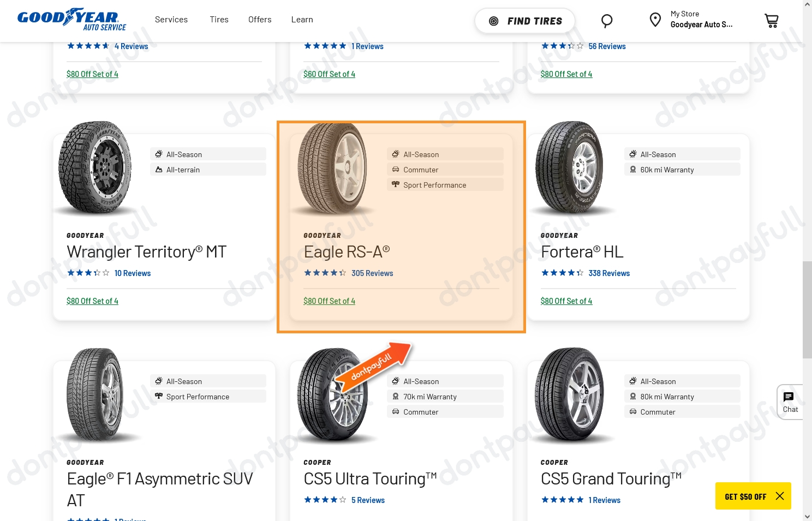Open the Learn menu
Image resolution: width=812 pixels, height=521 pixels.
point(302,20)
